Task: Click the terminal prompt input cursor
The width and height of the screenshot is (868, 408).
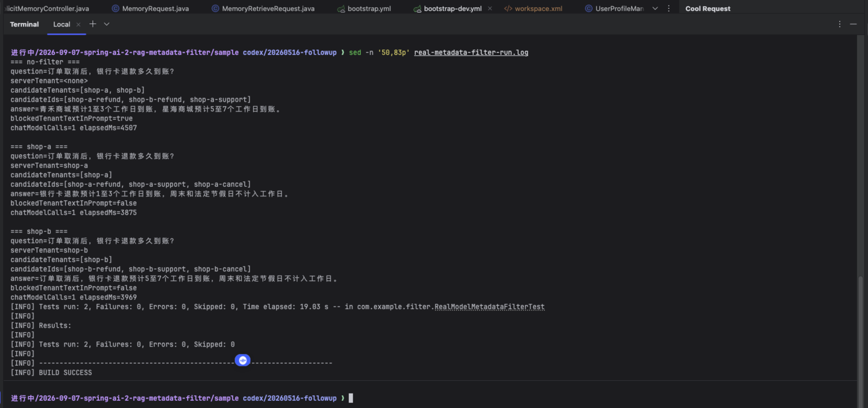Action: coord(351,398)
